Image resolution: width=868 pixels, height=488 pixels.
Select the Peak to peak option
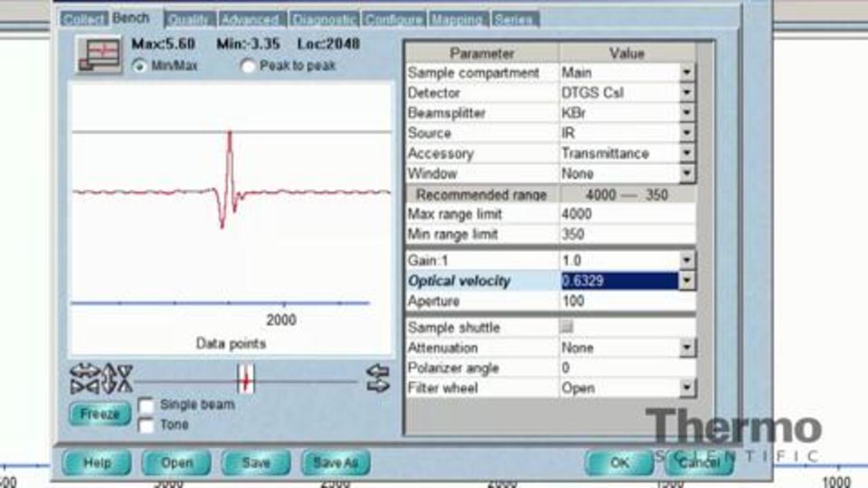(x=248, y=66)
